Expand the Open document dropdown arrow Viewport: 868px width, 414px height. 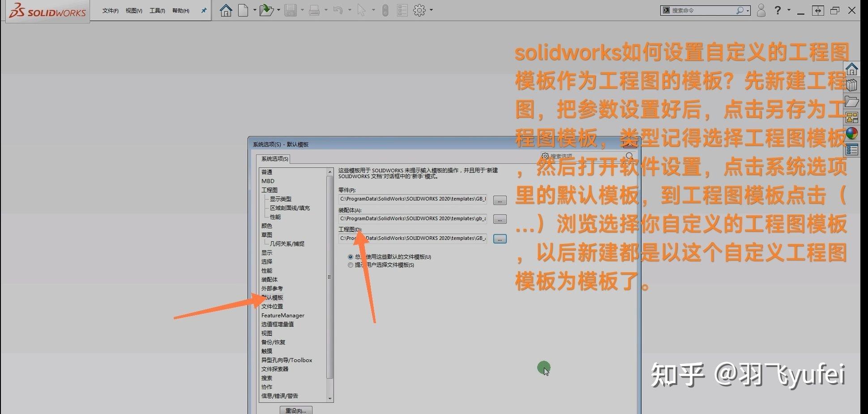278,10
